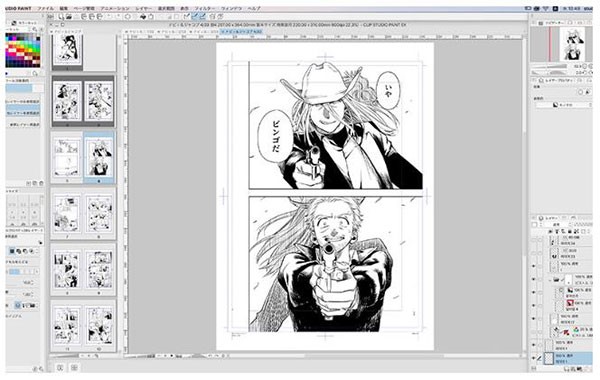
Task: Select the highlighted active canvas document tab
Action: click(241, 32)
